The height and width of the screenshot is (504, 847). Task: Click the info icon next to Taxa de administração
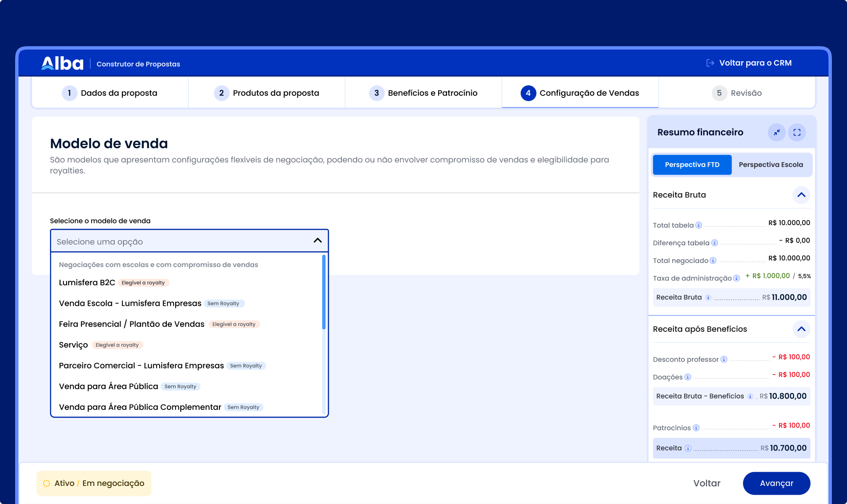[x=737, y=278]
